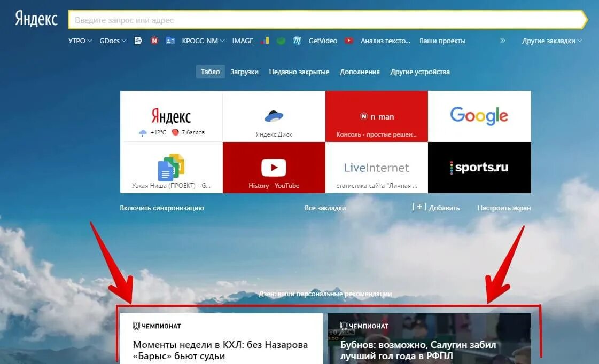Open the blue document icon bookmark
Viewport: 599px width, 364px height.
(138, 41)
